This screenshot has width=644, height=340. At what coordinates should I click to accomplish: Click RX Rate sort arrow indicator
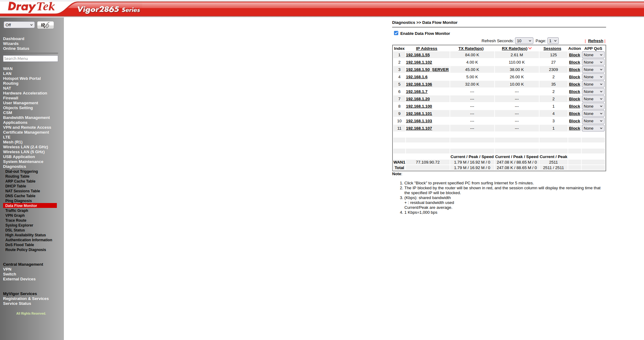pyautogui.click(x=530, y=48)
